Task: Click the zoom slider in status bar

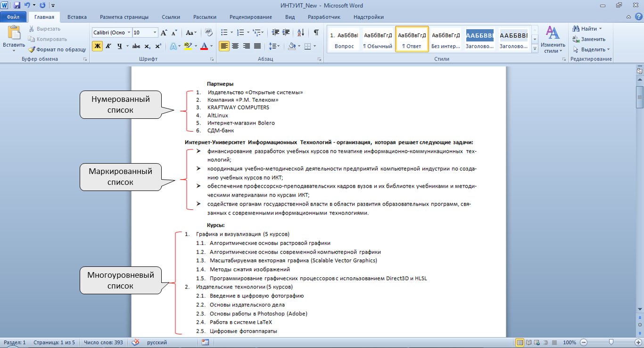Action: [611, 342]
